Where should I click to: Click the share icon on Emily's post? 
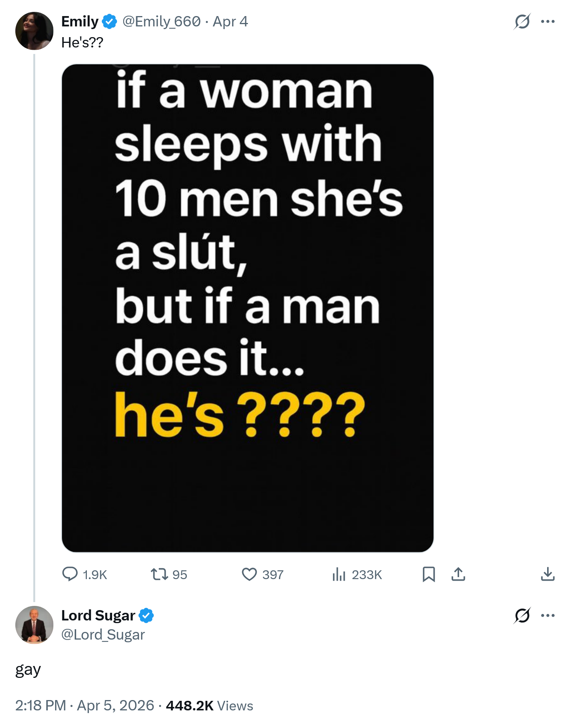[458, 574]
